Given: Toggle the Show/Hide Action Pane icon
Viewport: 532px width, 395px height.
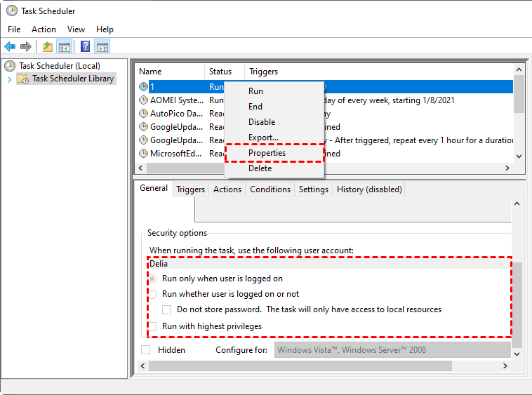Looking at the screenshot, I should click(x=102, y=47).
